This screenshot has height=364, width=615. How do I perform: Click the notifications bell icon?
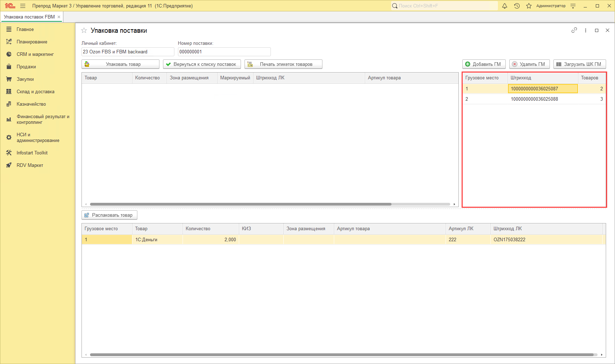point(505,6)
